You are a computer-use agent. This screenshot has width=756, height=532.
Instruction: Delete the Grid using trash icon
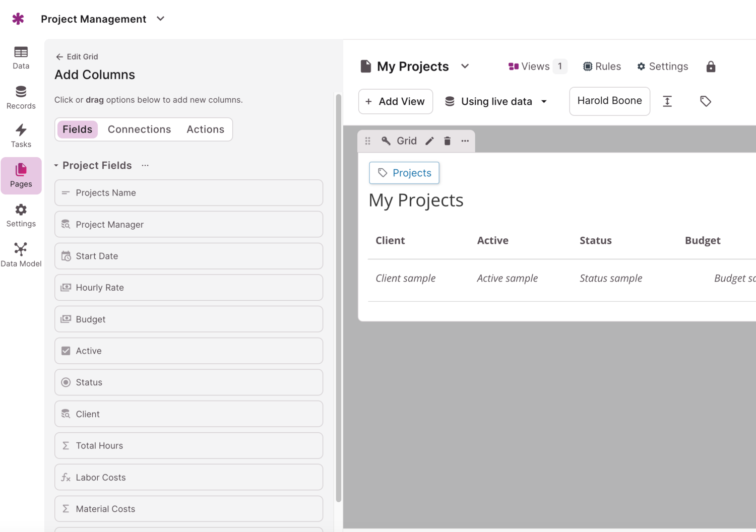(x=447, y=141)
